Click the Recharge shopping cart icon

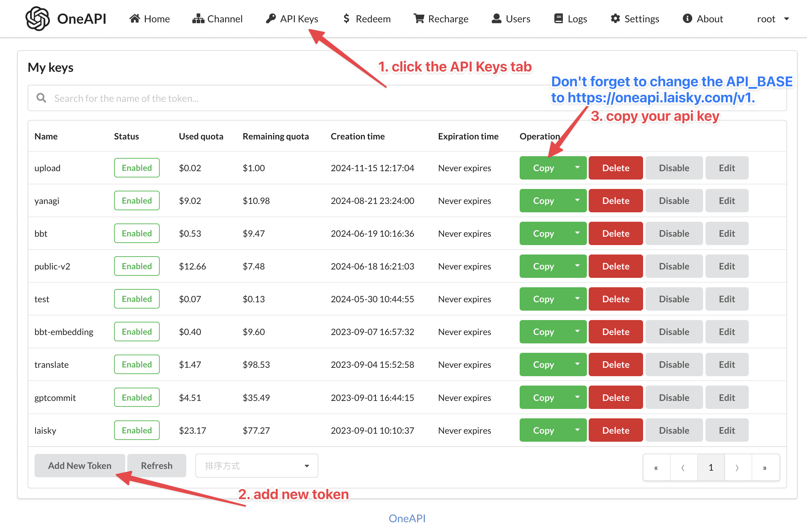[x=418, y=18]
